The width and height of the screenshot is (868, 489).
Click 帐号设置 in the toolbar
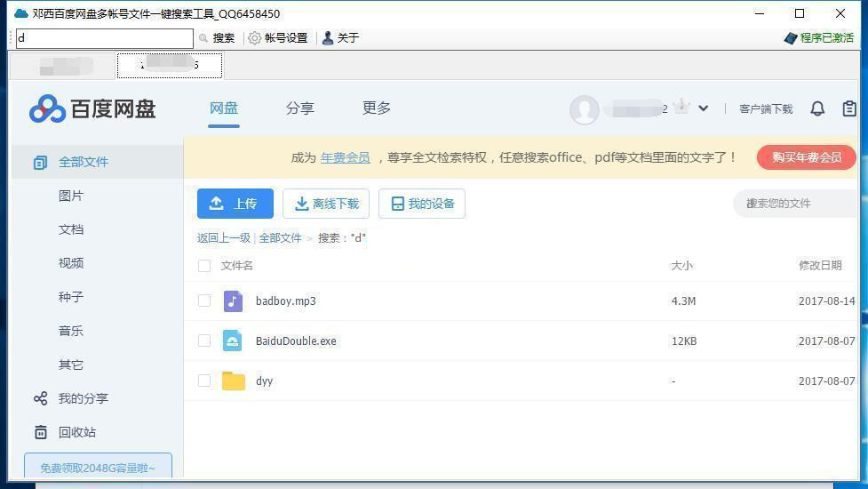(x=286, y=37)
